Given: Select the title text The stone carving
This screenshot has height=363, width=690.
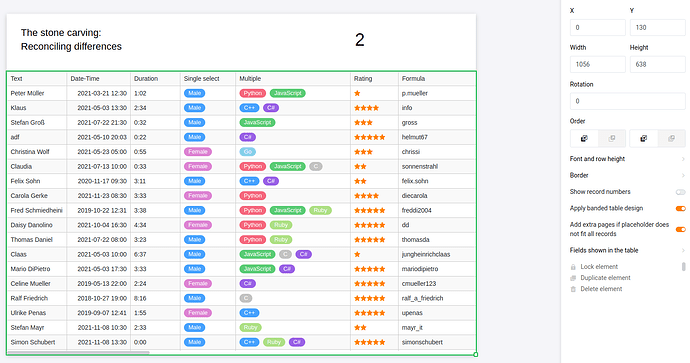Looking at the screenshot, I should (61, 33).
